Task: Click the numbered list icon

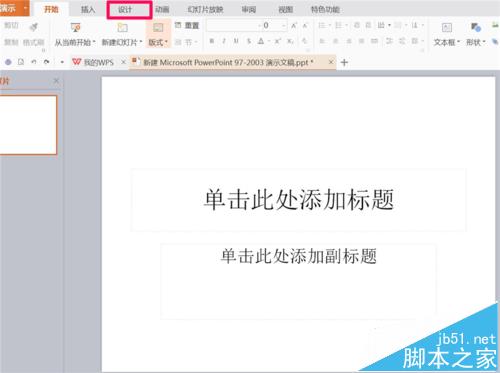Action: click(338, 25)
